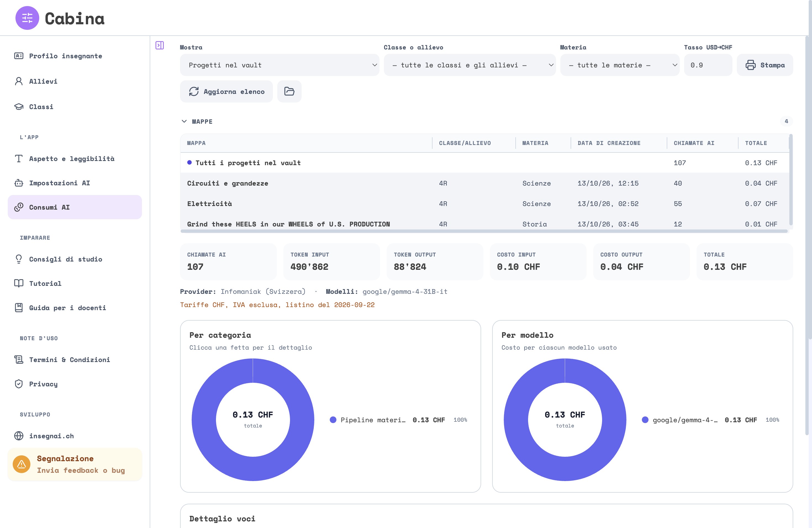Click the Tasso USD→CHF input field
The height and width of the screenshot is (528, 812).
[708, 65]
